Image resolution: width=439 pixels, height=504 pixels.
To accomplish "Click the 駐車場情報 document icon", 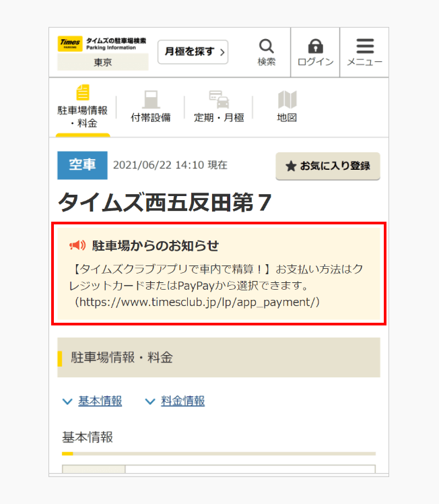I will pyautogui.click(x=83, y=92).
